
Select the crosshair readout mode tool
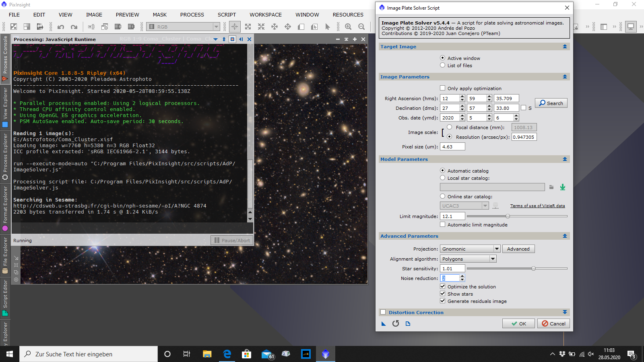[235, 27]
